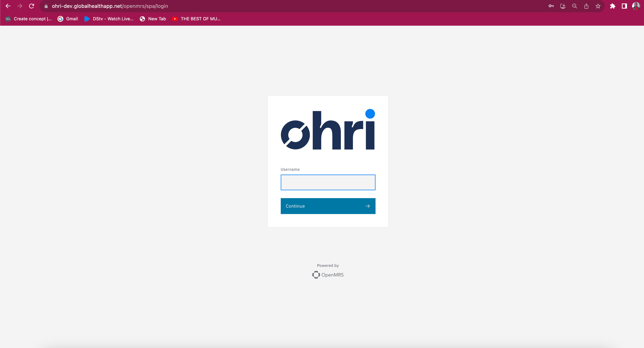Click the browser forward arrow
The image size is (644, 348).
point(20,6)
